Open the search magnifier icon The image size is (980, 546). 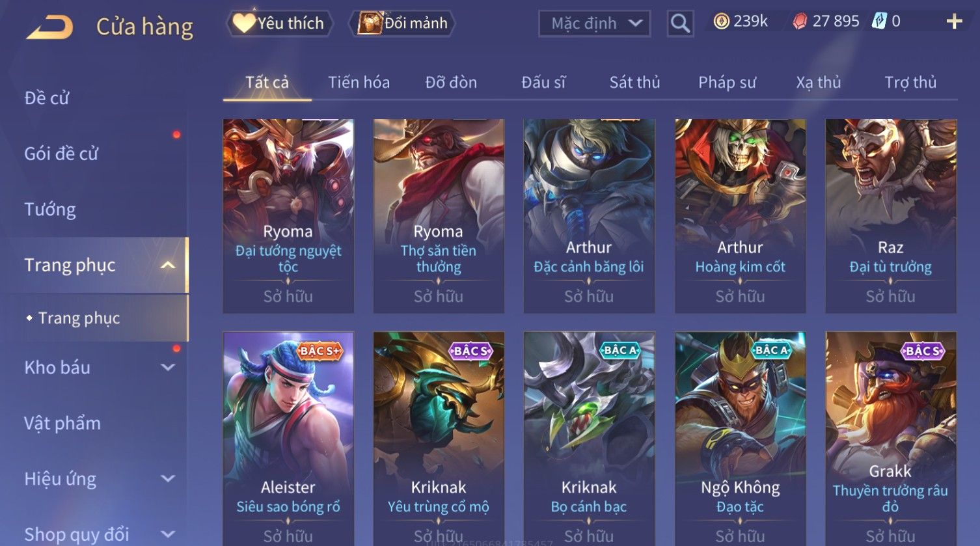tap(680, 23)
